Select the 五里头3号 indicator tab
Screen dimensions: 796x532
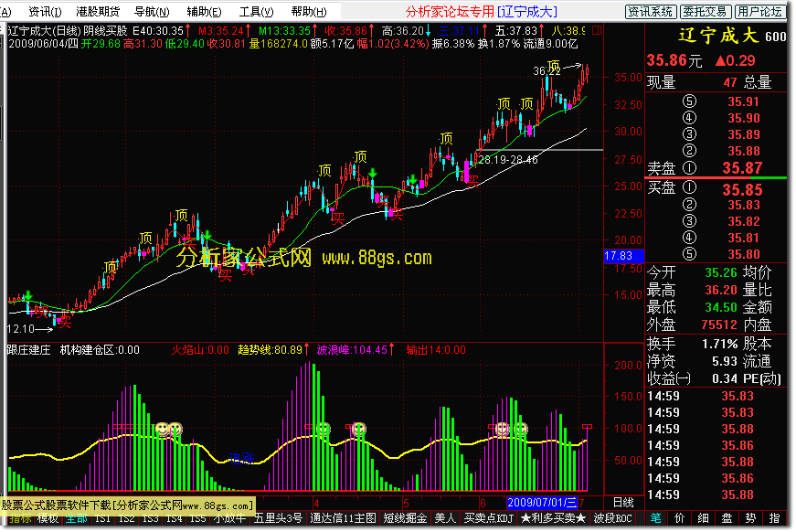point(278,518)
